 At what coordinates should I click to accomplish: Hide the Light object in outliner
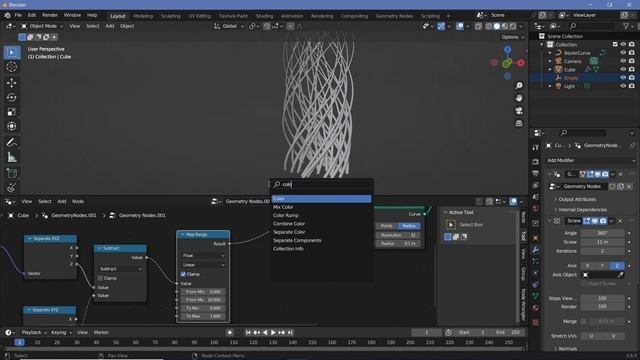(x=623, y=86)
